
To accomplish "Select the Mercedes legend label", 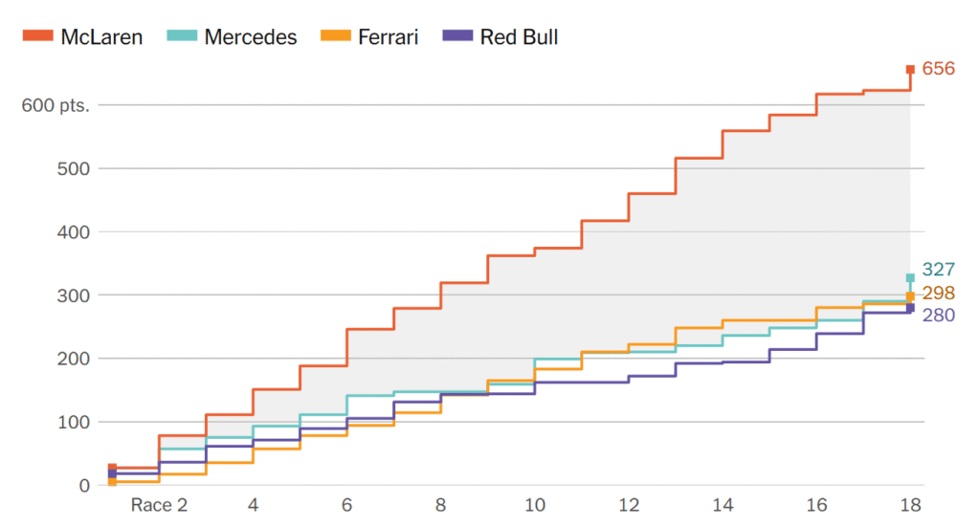I will point(251,37).
